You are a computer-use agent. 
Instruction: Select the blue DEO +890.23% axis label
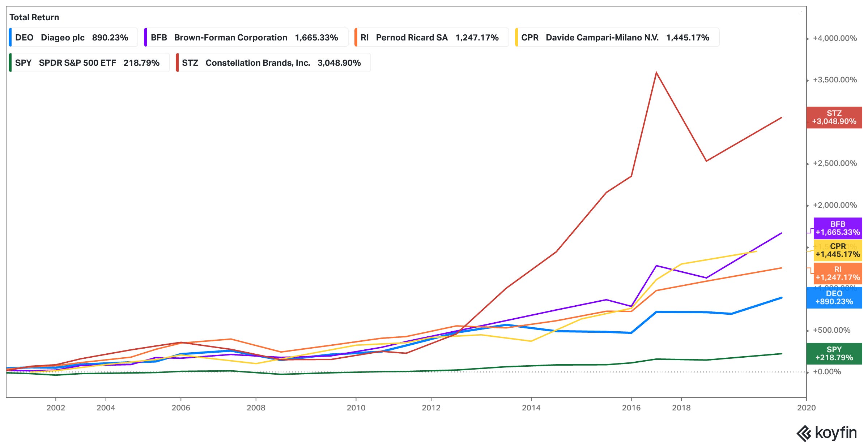tap(834, 298)
